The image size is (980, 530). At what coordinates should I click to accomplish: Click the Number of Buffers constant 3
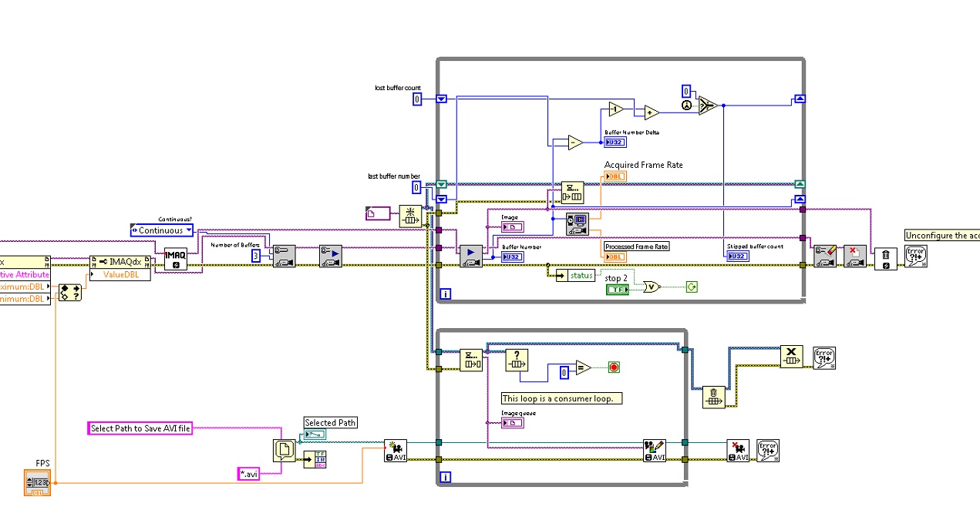point(255,256)
